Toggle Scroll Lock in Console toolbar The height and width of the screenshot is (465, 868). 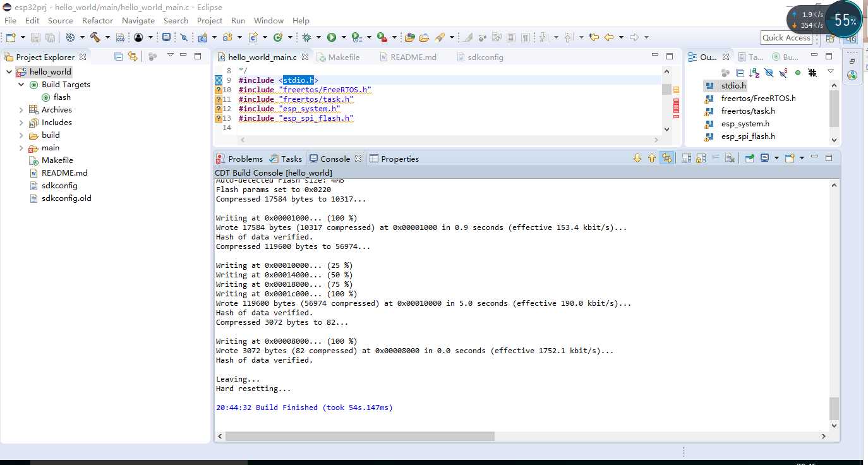pos(701,158)
